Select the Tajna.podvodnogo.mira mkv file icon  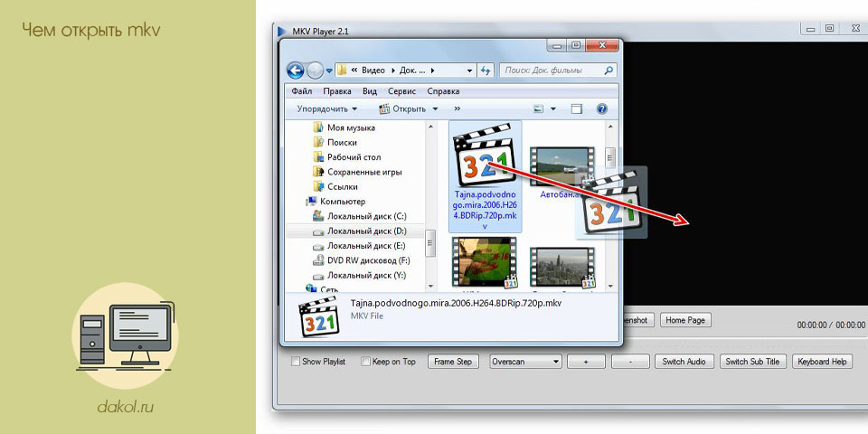(485, 156)
